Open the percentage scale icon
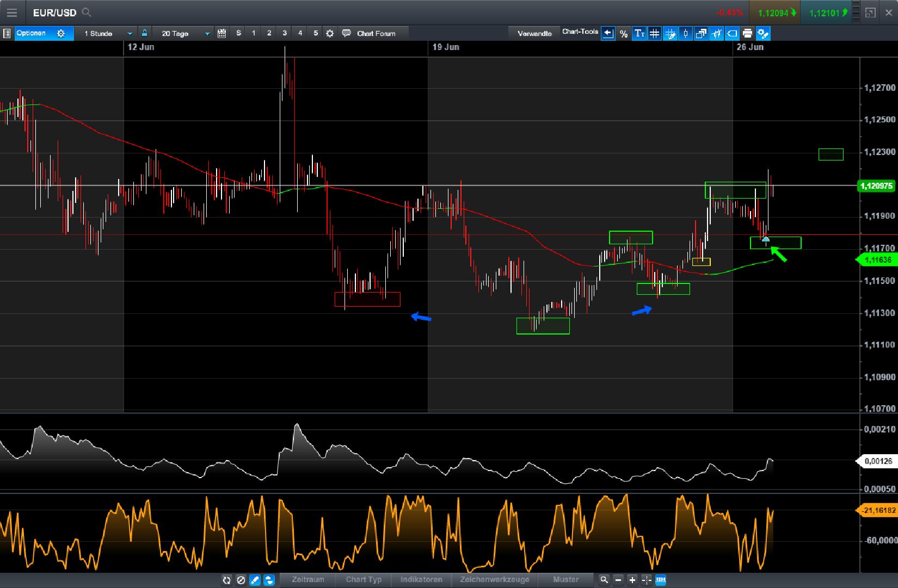Screen dimensions: 898x588 624,33
